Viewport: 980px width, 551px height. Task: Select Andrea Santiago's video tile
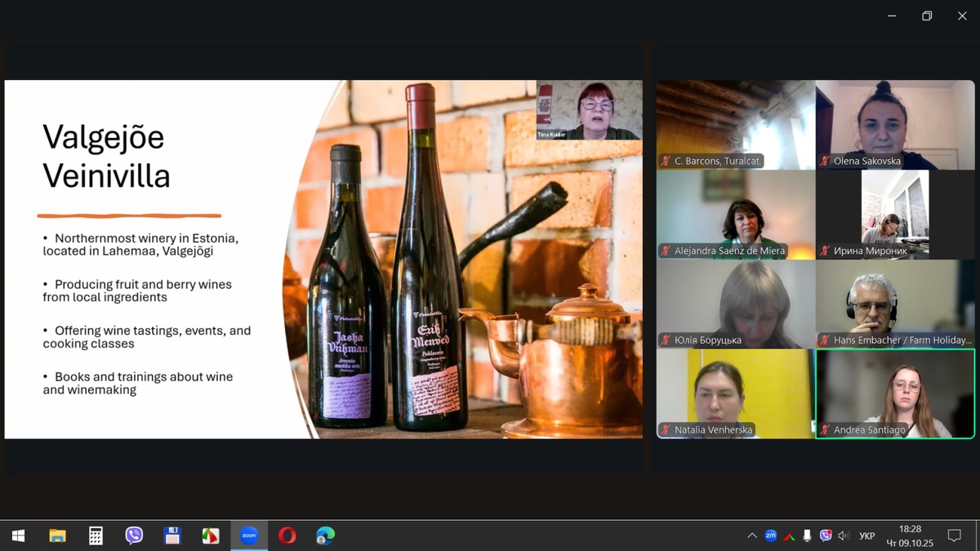coord(894,393)
